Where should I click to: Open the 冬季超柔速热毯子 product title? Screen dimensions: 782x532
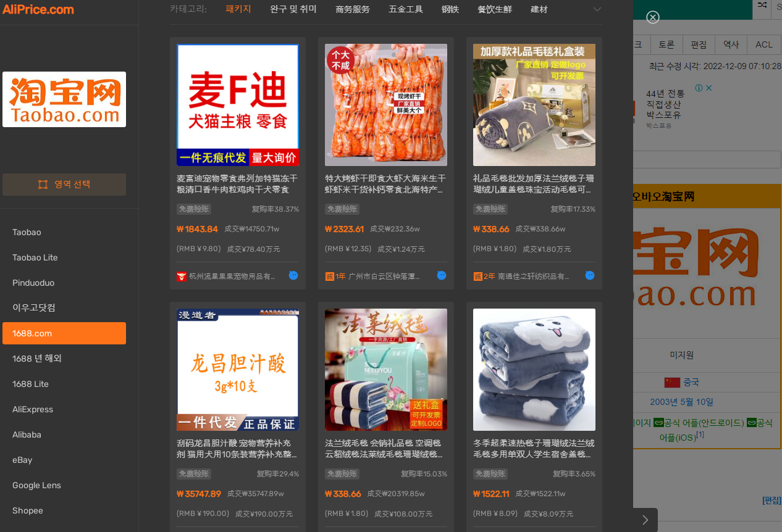tap(534, 449)
